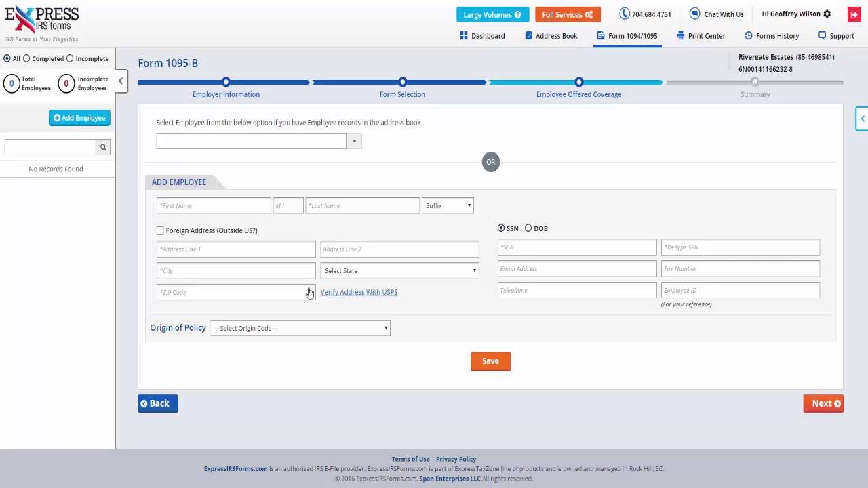Open the Dashboard menu
The width and height of the screenshot is (868, 488).
click(482, 36)
